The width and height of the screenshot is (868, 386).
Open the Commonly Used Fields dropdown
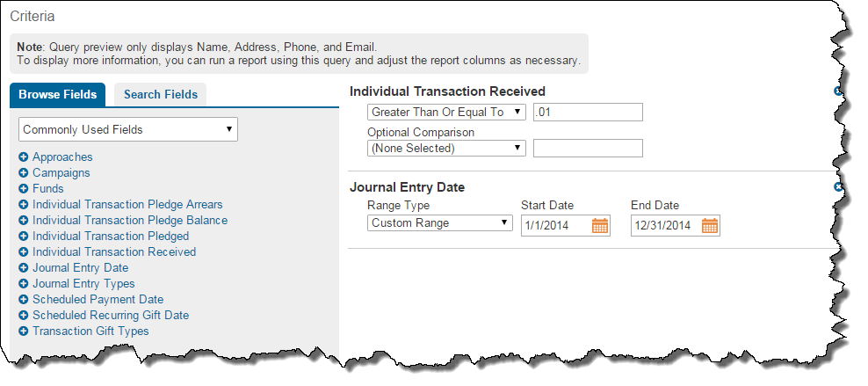(x=128, y=130)
